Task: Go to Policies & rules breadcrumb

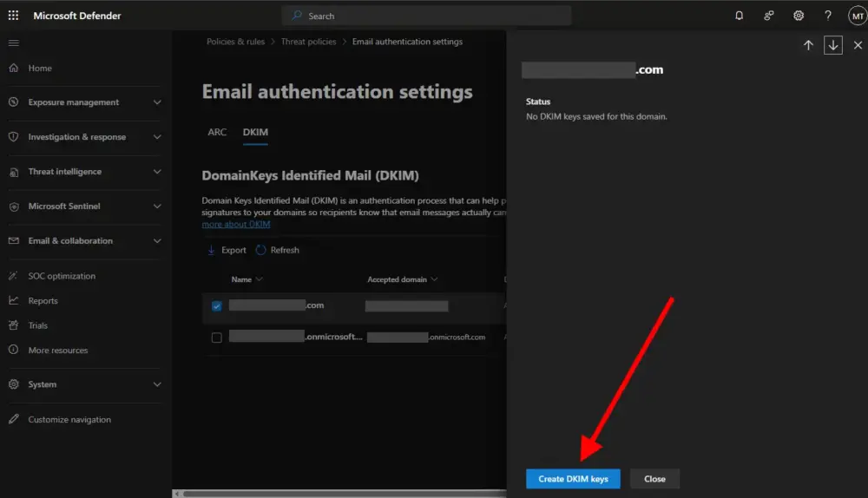Action: click(x=235, y=42)
